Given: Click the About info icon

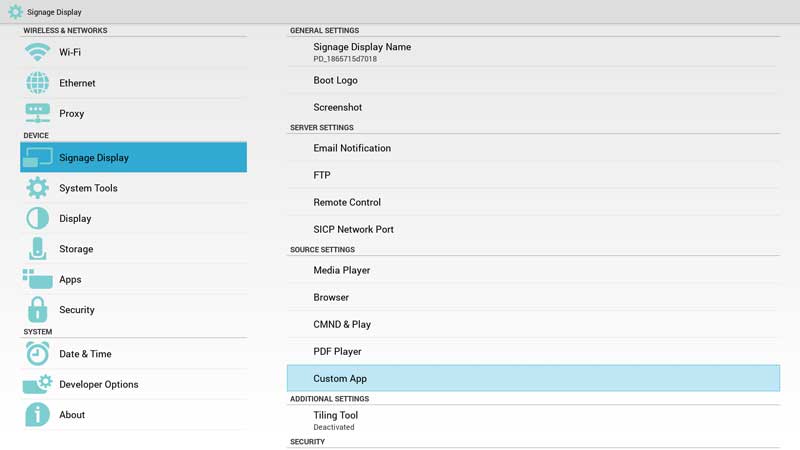Looking at the screenshot, I should click(37, 414).
